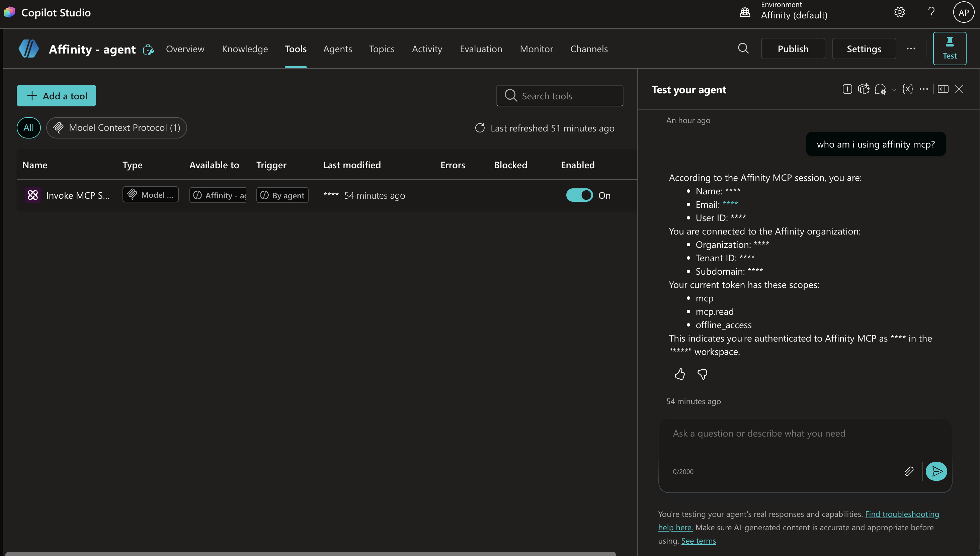Click the activity map icon in test panel

(864, 89)
